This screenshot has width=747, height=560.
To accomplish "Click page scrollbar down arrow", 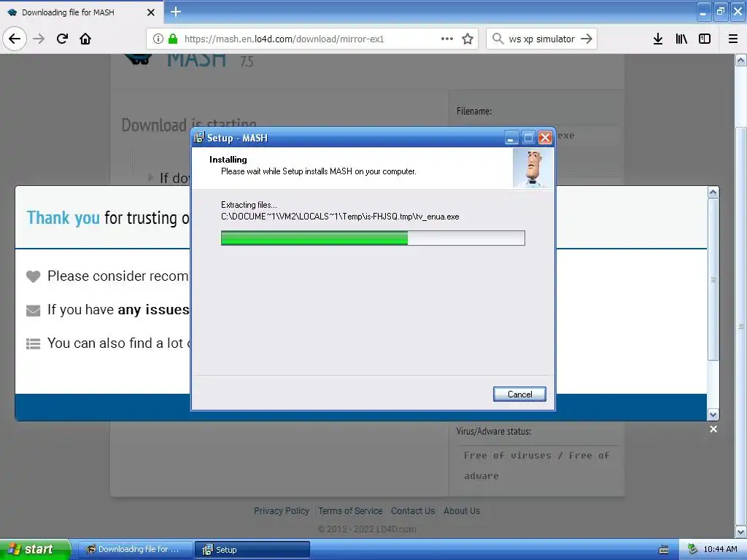I will click(741, 532).
